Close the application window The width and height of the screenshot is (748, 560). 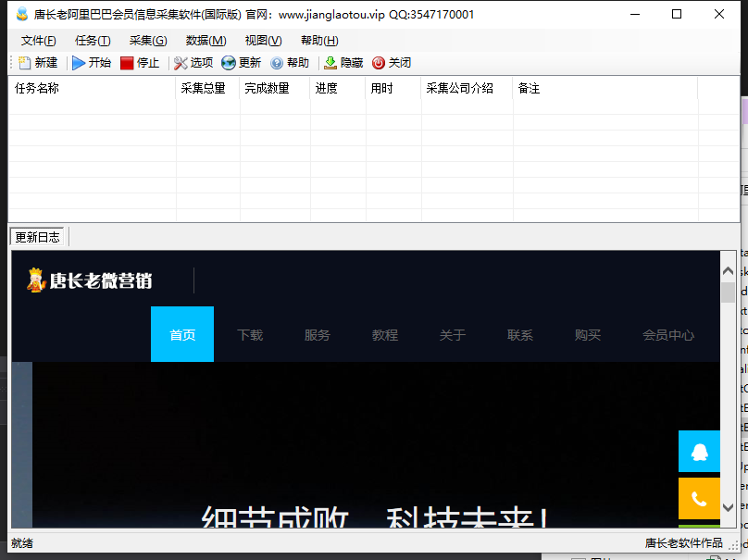tap(719, 14)
